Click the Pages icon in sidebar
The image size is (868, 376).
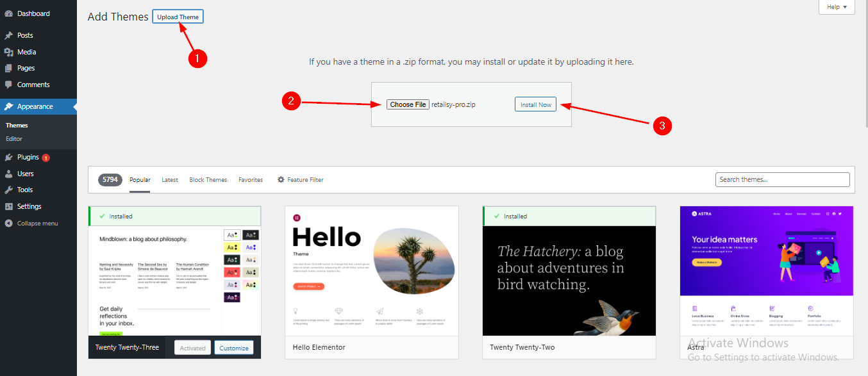coord(8,68)
